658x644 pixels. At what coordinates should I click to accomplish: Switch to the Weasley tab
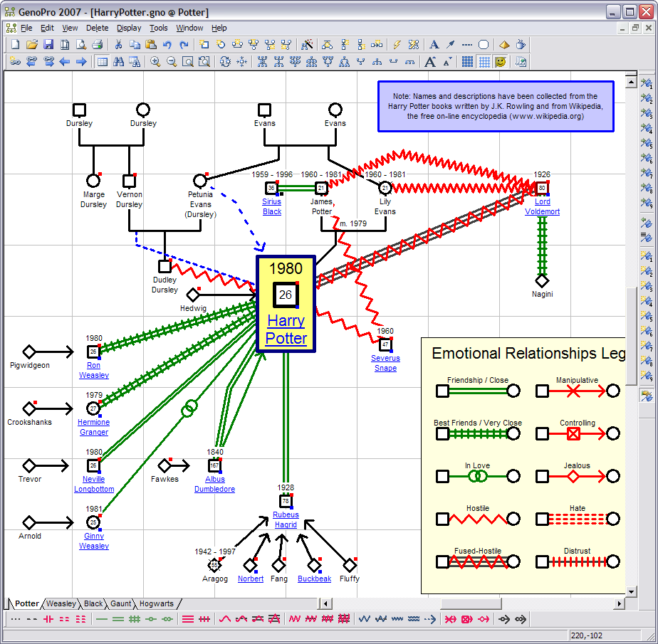click(61, 603)
